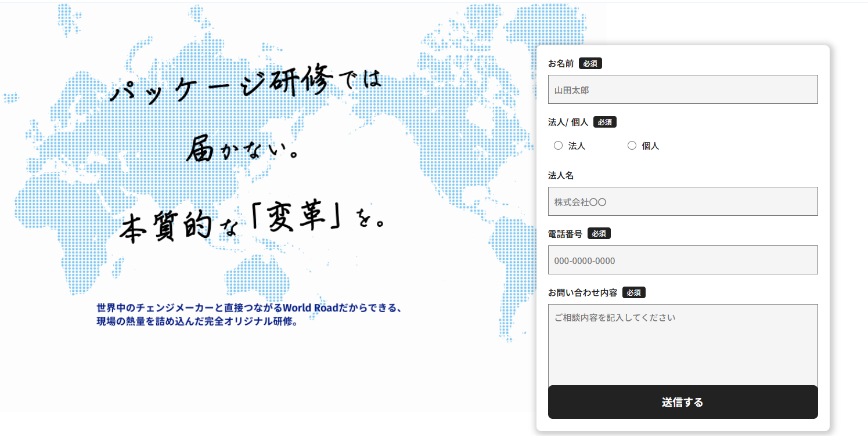This screenshot has width=868, height=438.
Task: Click the headline line 本質的な「変革」を。
Action: click(253, 222)
